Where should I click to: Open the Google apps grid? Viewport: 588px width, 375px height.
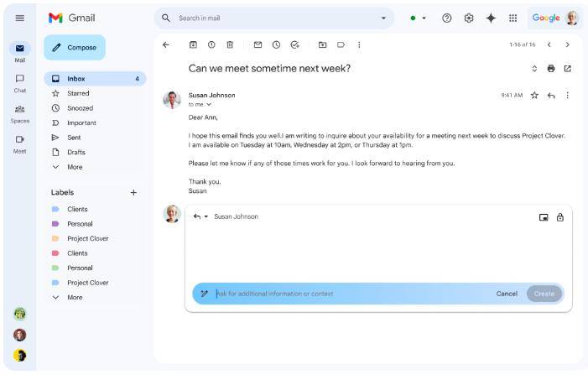pyautogui.click(x=513, y=18)
